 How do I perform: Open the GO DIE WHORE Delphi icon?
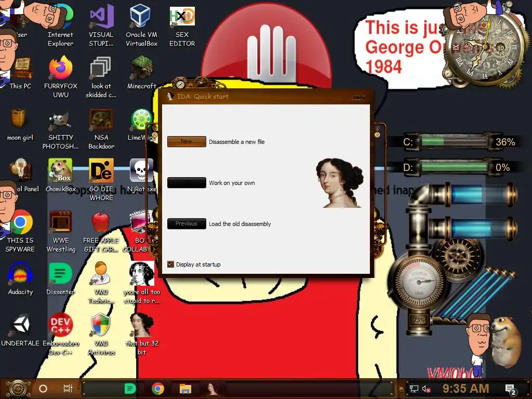click(101, 180)
